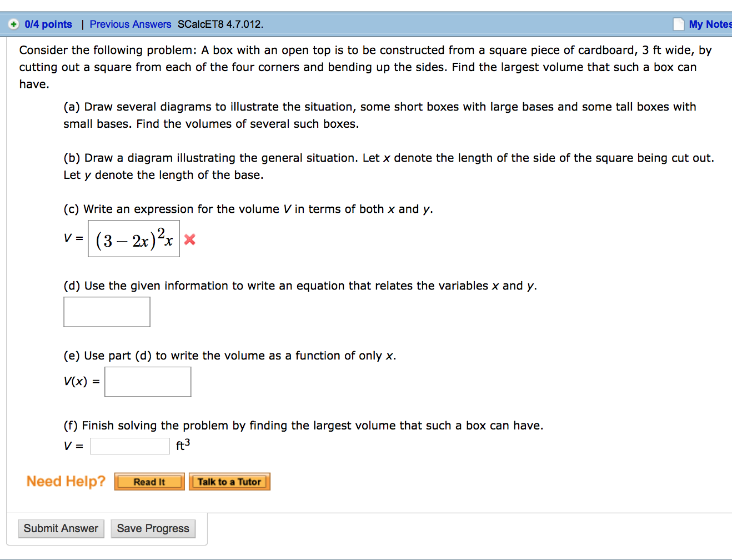732x560 pixels.
Task: Click the 0/4 points score link
Action: click(x=47, y=24)
